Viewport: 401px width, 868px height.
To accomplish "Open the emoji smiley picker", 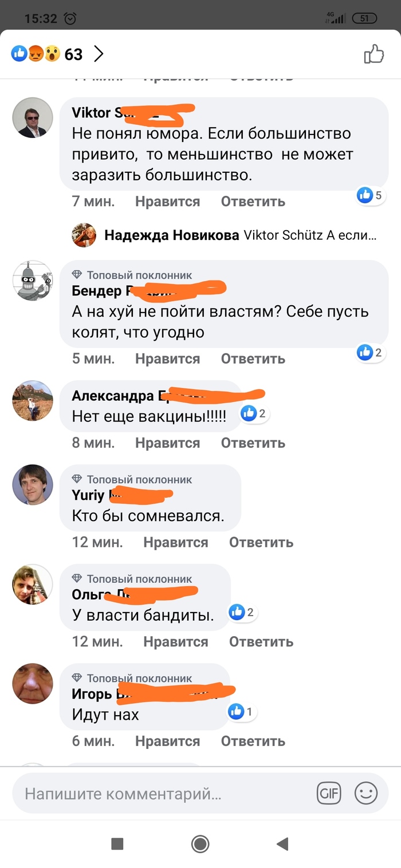I will coord(366,794).
